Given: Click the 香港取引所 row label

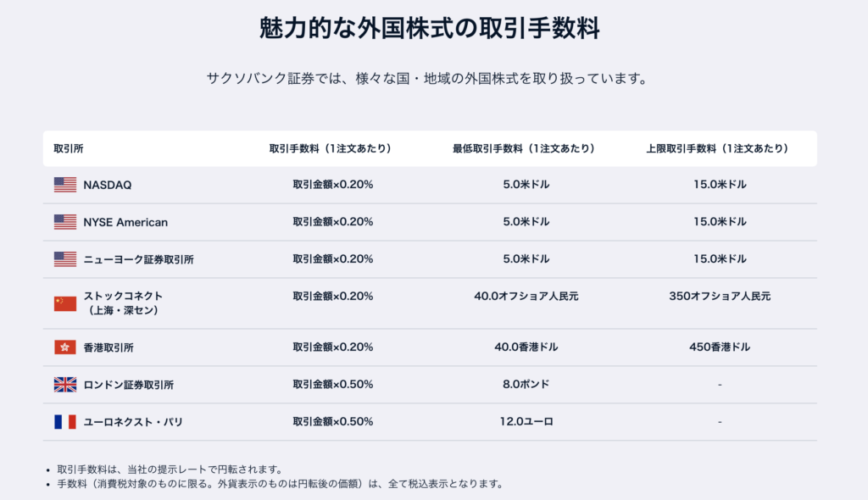Looking at the screenshot, I should click(108, 347).
